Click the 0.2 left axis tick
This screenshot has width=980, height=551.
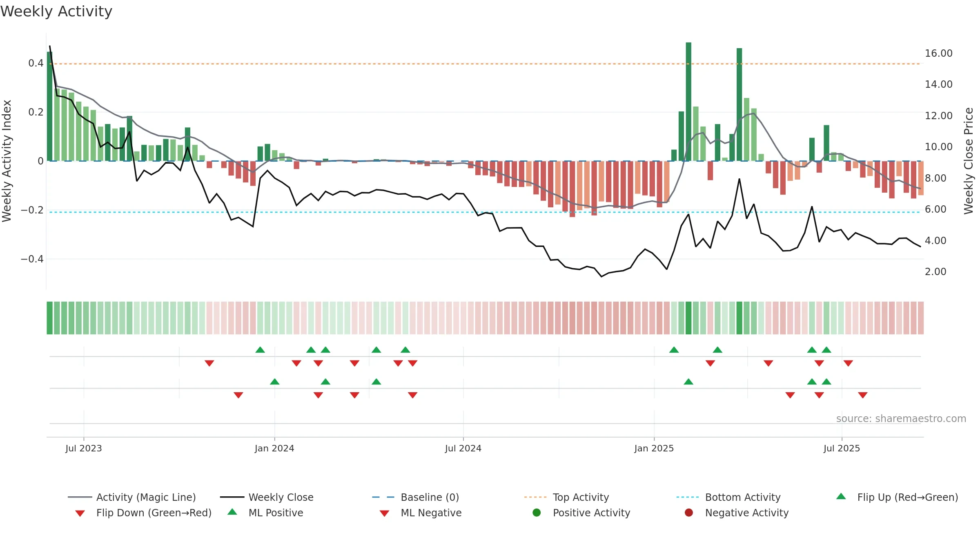pyautogui.click(x=36, y=112)
